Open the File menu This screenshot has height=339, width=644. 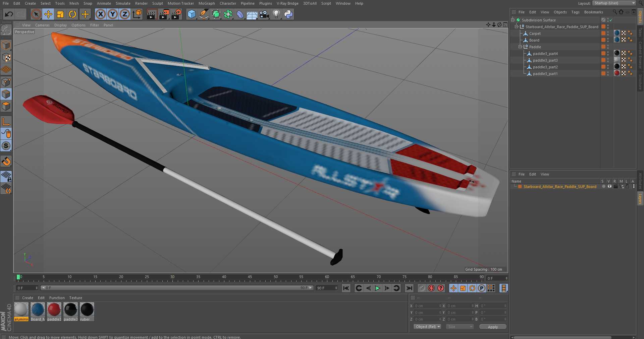coord(6,3)
